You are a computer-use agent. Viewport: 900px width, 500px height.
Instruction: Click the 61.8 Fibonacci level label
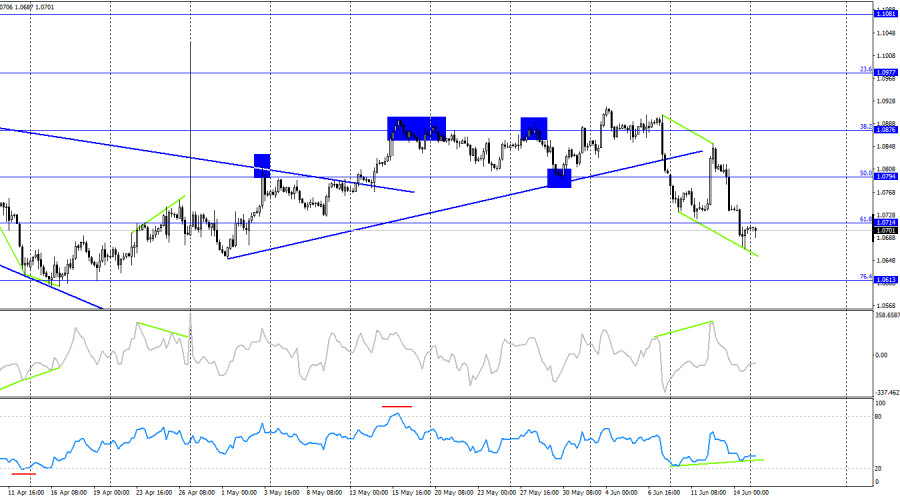pos(866,219)
